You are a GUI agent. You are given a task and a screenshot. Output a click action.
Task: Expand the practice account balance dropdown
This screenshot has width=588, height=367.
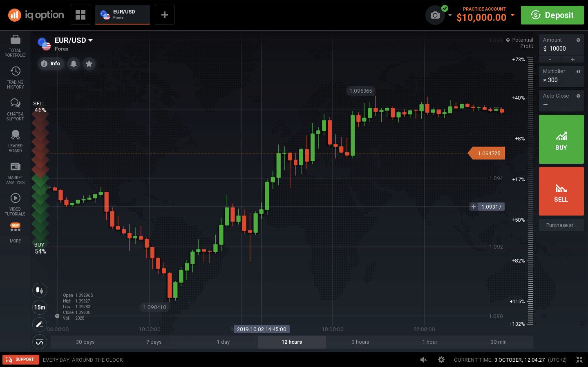click(x=512, y=15)
